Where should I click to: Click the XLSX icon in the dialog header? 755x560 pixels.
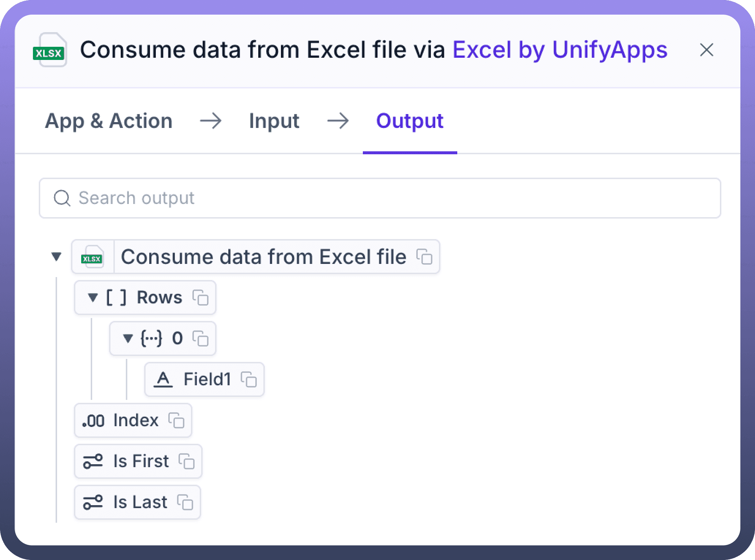49,50
